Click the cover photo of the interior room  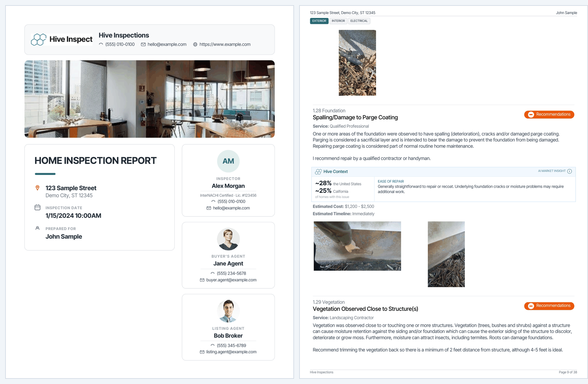[x=150, y=99]
